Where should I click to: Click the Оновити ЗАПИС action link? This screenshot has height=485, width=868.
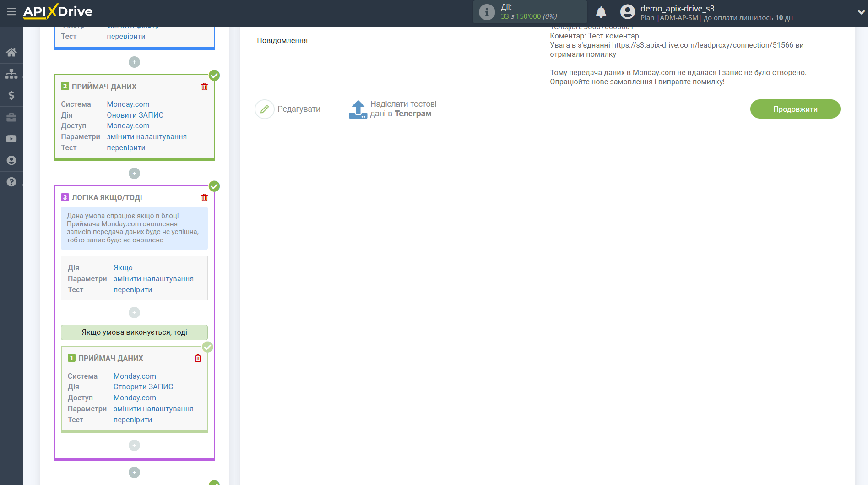(x=135, y=115)
